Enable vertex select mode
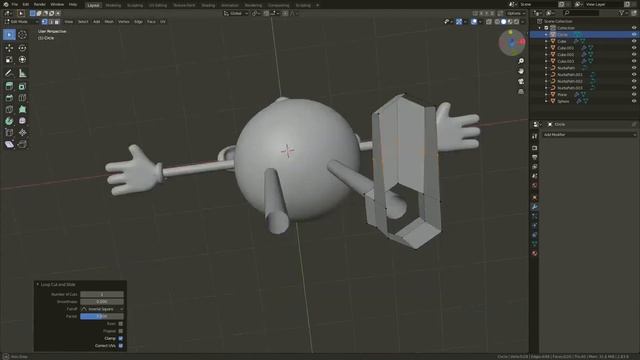 [44, 22]
